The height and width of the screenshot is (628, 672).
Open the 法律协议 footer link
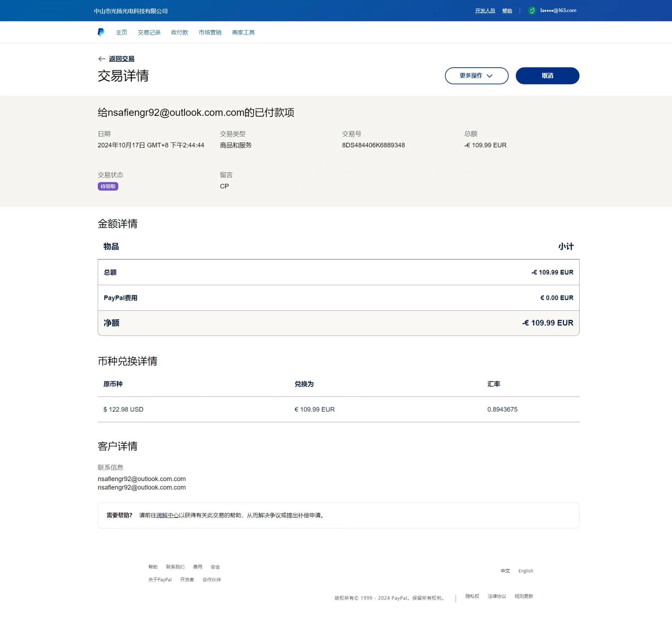496,596
